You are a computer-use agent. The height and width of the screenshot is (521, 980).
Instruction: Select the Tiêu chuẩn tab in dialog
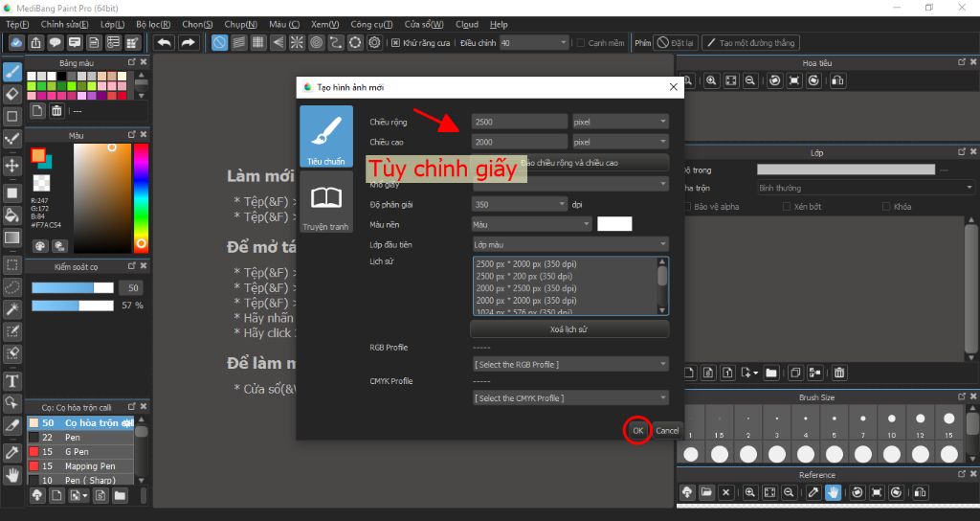pos(326,137)
